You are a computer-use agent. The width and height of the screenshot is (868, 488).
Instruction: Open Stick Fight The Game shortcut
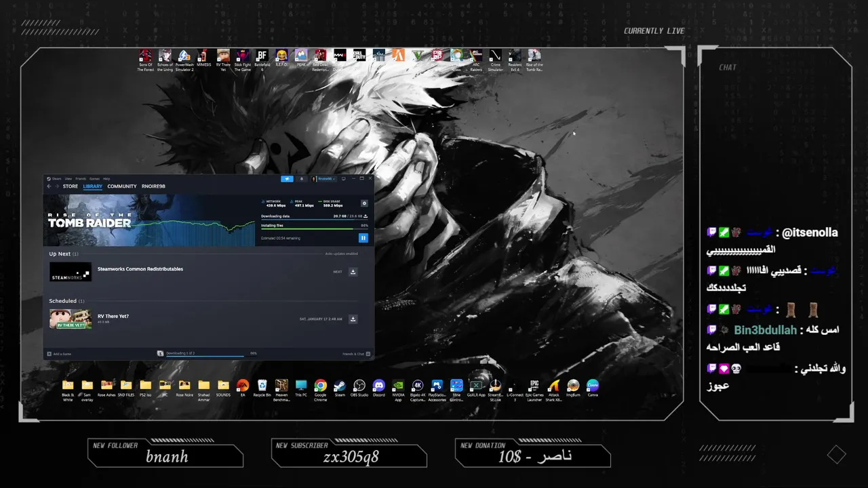pos(243,60)
